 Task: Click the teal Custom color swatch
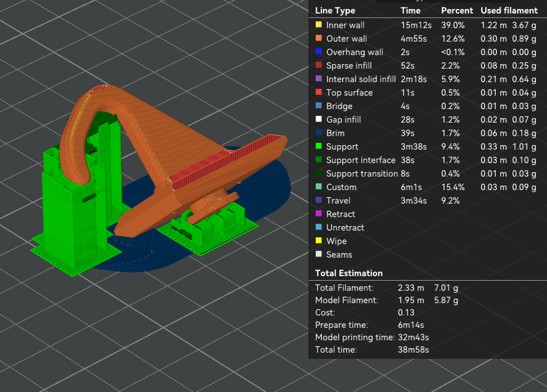319,187
